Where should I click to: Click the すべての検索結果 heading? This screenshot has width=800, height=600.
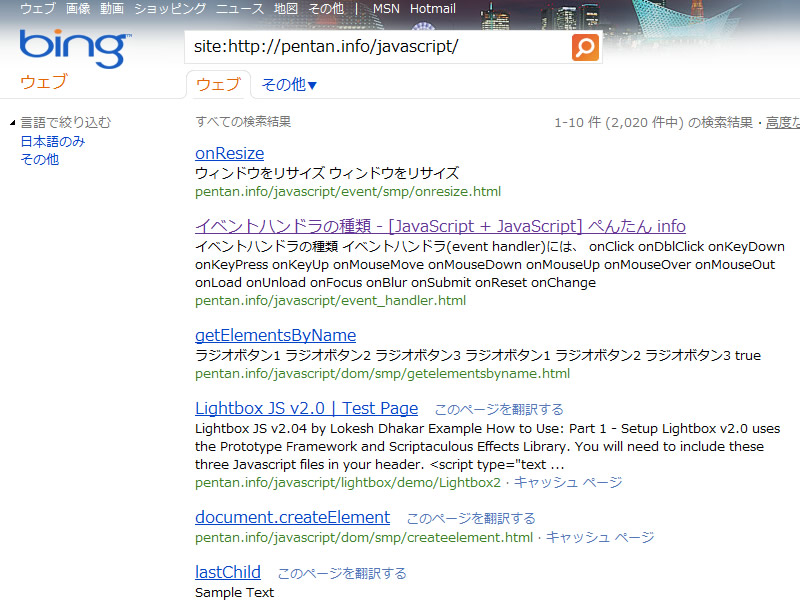243,121
